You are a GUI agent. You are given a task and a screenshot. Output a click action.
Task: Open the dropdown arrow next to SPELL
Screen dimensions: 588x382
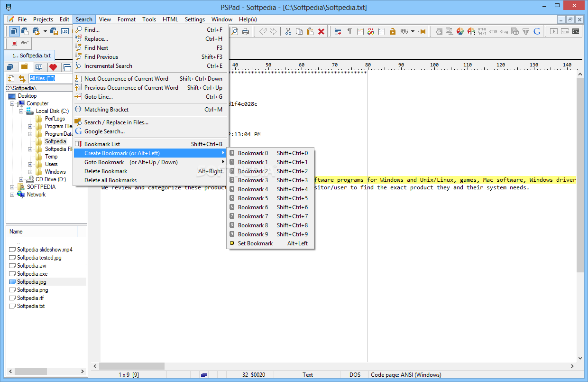(x=413, y=31)
